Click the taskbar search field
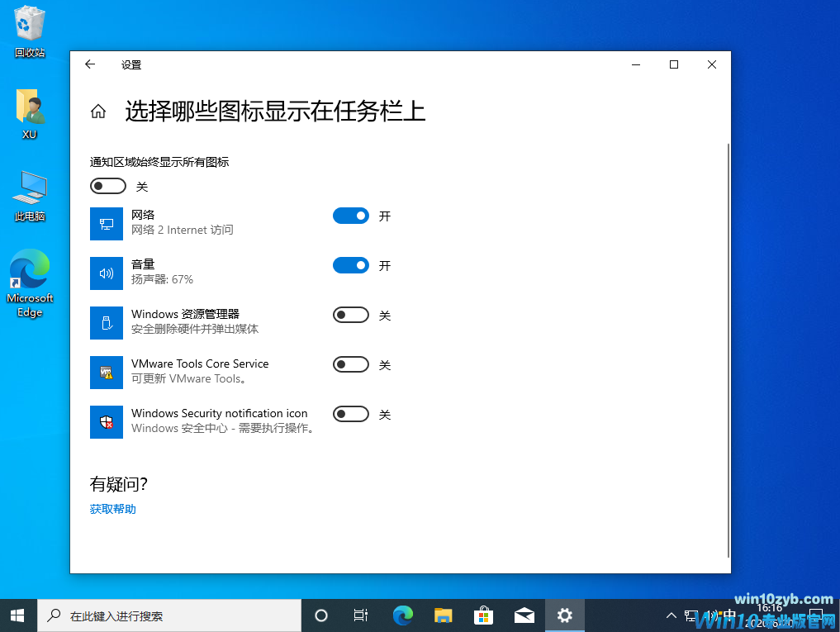Viewport: 840px width, 632px height. coord(165,615)
